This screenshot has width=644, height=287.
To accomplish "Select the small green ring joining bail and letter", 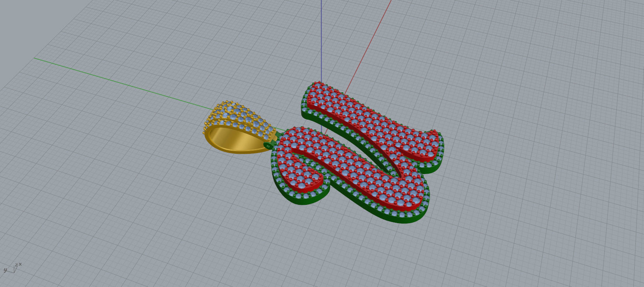I will (268, 146).
